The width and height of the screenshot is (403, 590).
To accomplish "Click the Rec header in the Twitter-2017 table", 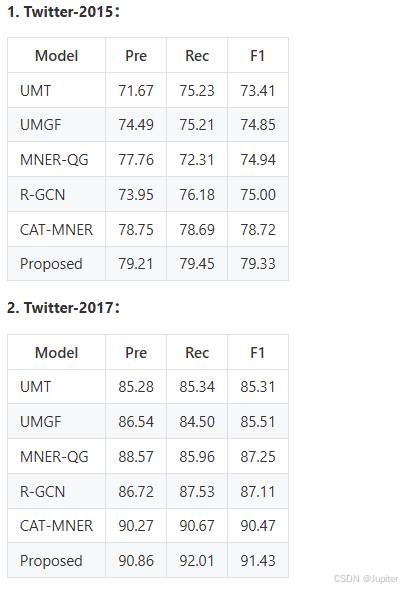I will pos(197,353).
